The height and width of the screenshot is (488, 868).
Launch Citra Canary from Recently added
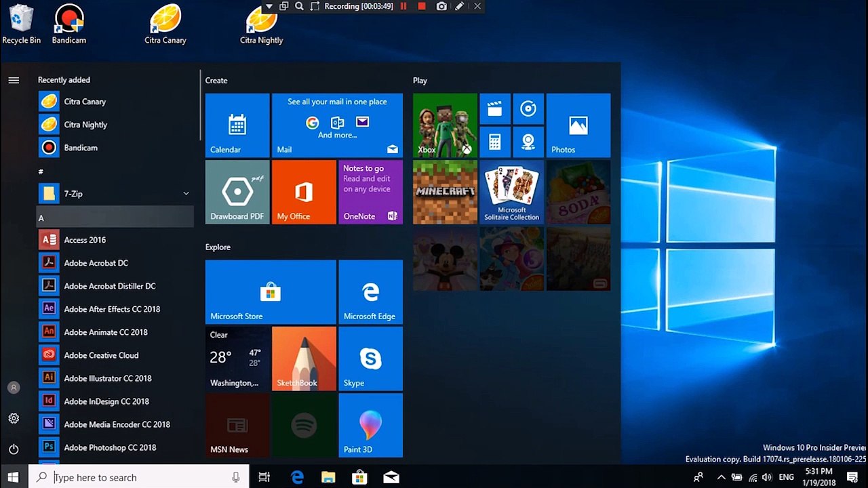(x=115, y=102)
